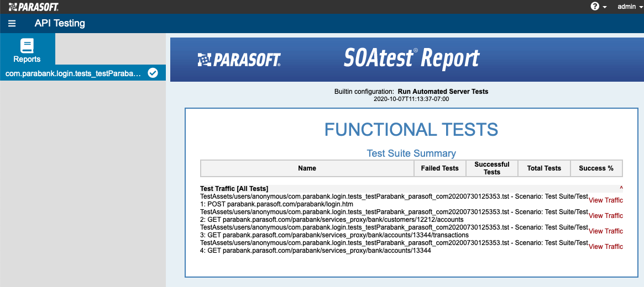Click the Parasoft logo in top bar
644x287 pixels.
click(x=34, y=7)
